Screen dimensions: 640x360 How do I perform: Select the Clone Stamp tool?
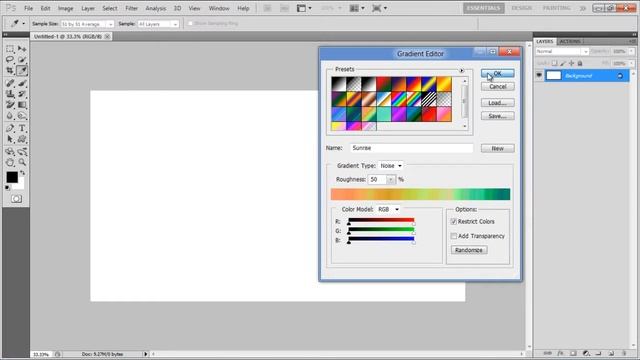coord(10,94)
